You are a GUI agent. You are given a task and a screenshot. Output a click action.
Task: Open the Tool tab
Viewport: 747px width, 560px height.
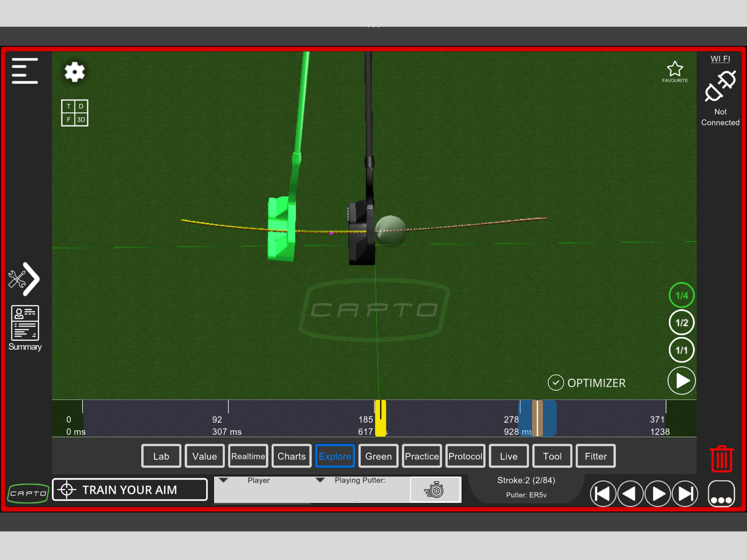coord(552,456)
